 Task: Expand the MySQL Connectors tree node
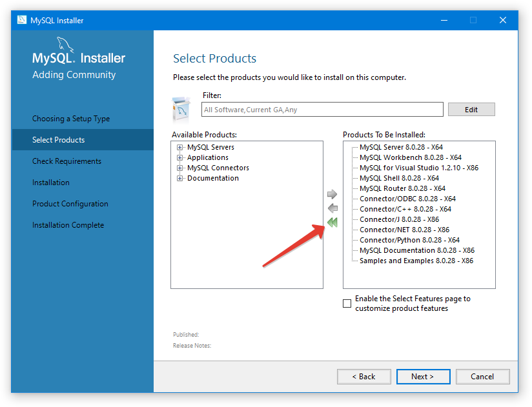coord(180,168)
